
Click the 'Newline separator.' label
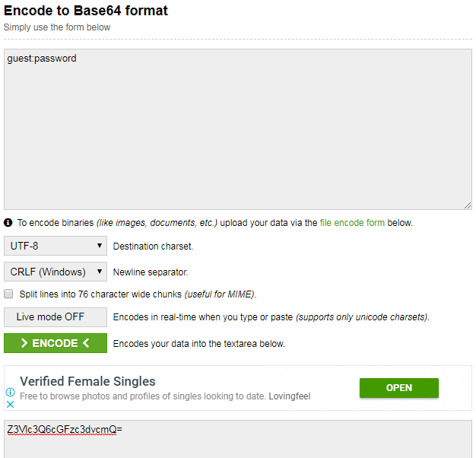point(151,272)
